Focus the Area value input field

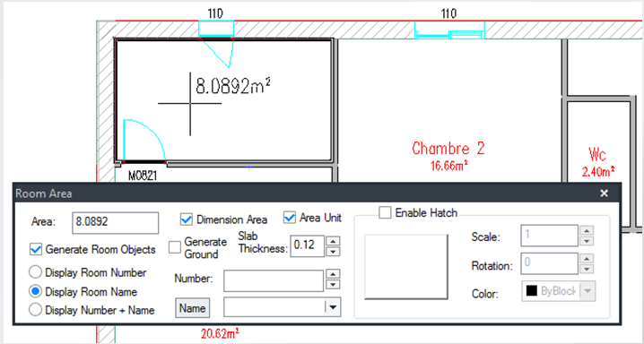click(x=115, y=223)
